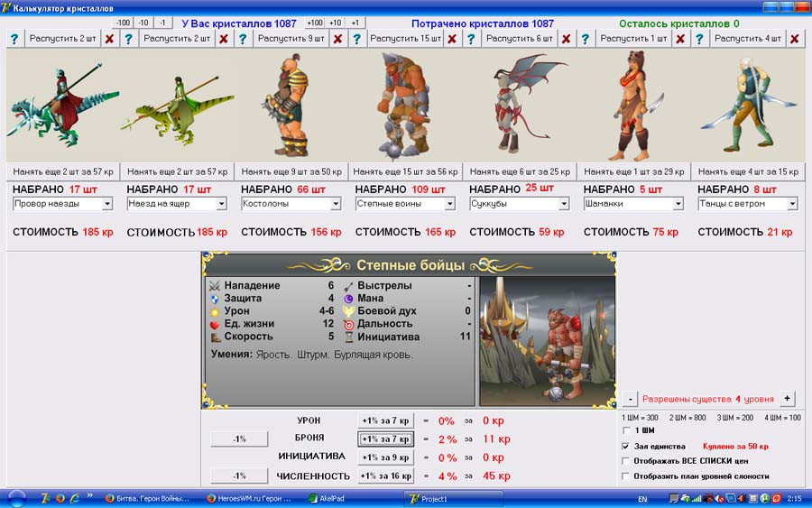This screenshot has height=508, width=812.
Task: Click EN language indicator in taskbar
Action: pyautogui.click(x=642, y=499)
